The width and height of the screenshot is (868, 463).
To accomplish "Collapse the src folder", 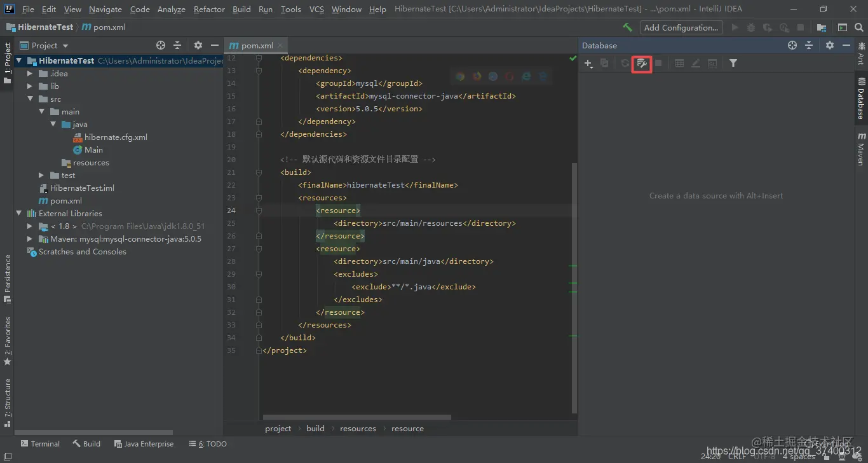I will tap(30, 99).
